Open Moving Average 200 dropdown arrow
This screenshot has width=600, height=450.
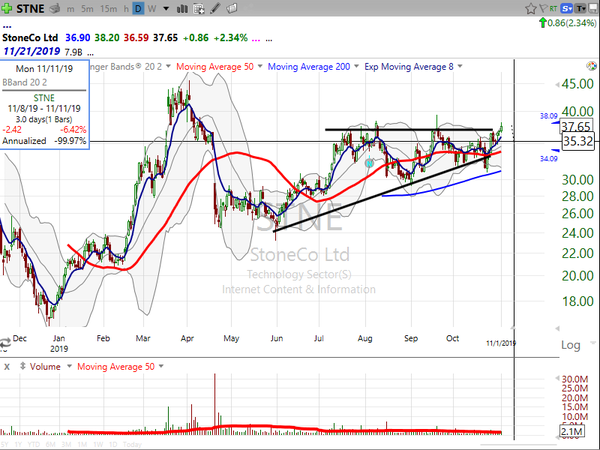356,66
